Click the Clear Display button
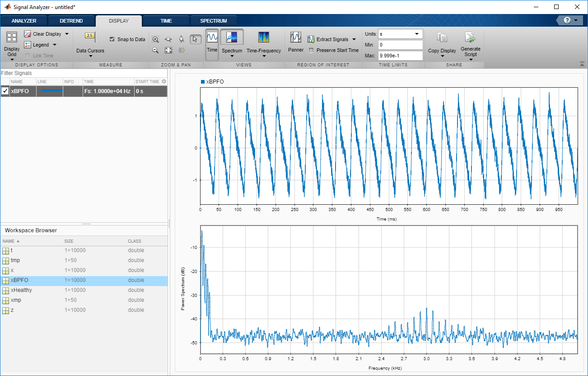588x376 pixels. click(47, 34)
